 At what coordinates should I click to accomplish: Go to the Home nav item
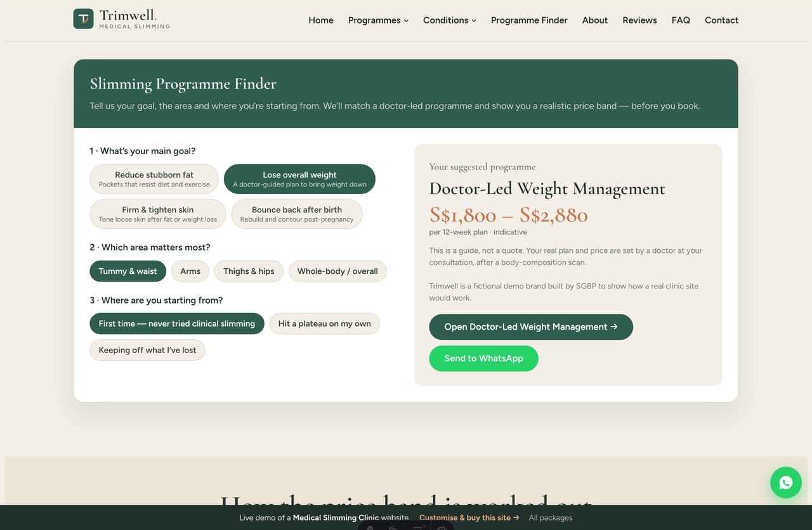pos(321,20)
